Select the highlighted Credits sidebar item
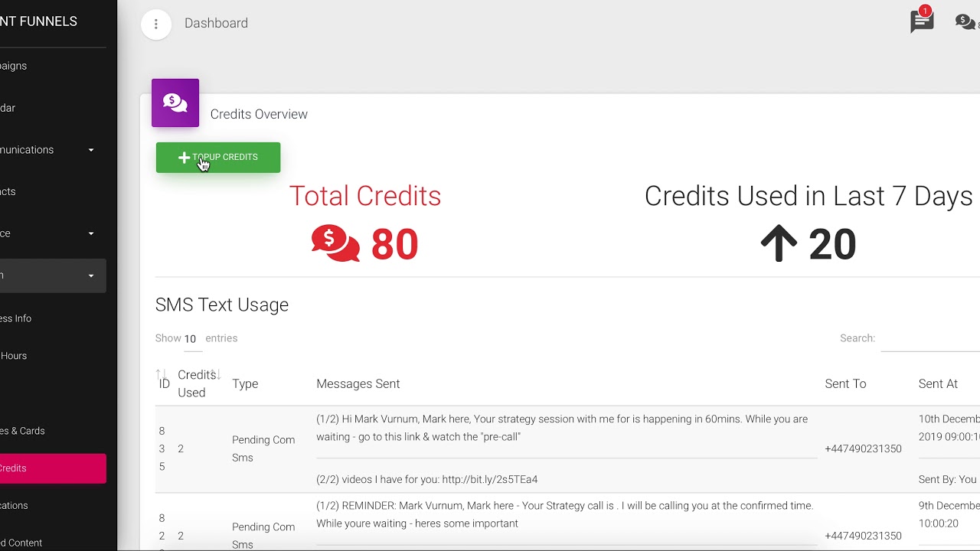The width and height of the screenshot is (980, 551). pos(53,468)
